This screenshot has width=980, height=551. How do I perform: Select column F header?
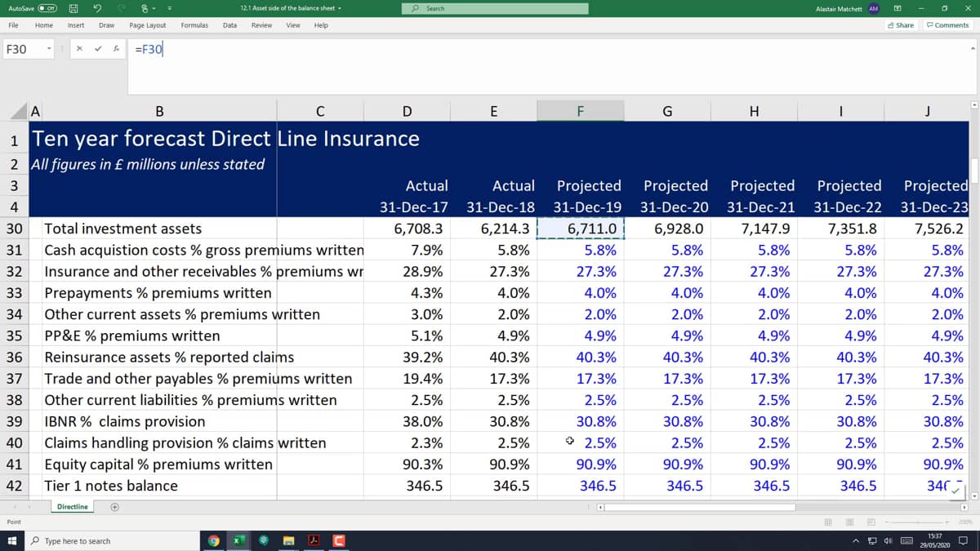[x=581, y=111]
